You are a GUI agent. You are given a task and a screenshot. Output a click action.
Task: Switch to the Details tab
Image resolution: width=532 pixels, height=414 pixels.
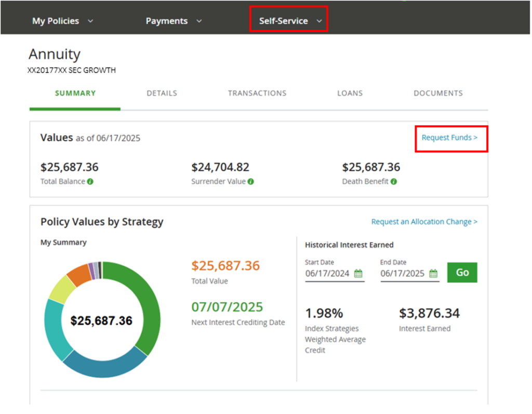(162, 94)
